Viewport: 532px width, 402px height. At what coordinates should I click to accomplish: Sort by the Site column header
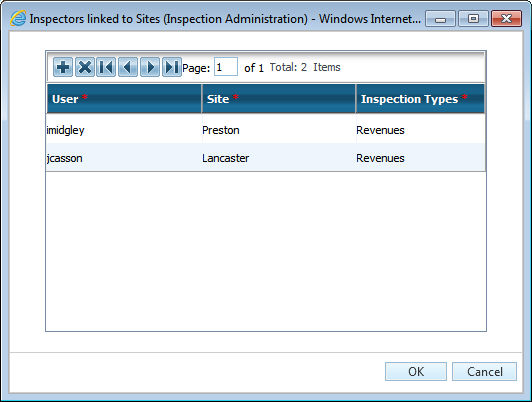click(x=279, y=99)
